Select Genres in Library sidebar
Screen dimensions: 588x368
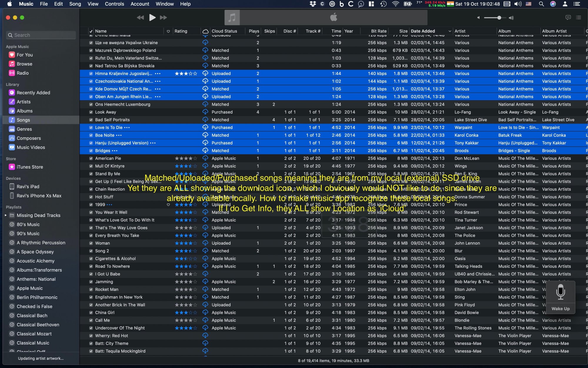pyautogui.click(x=24, y=129)
